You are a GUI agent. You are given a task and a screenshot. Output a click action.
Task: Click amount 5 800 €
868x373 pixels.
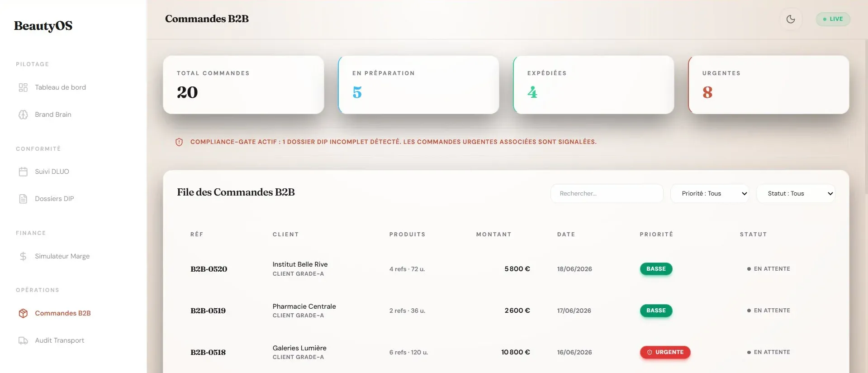[x=517, y=269]
